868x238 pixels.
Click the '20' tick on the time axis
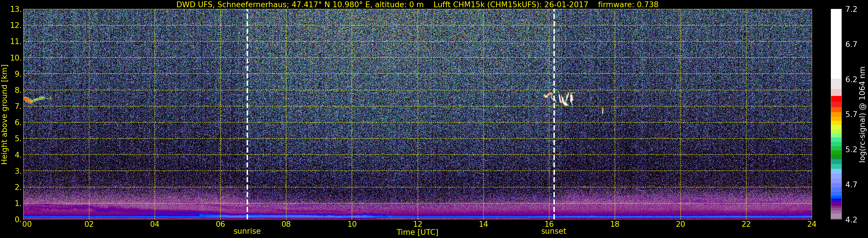(680, 224)
